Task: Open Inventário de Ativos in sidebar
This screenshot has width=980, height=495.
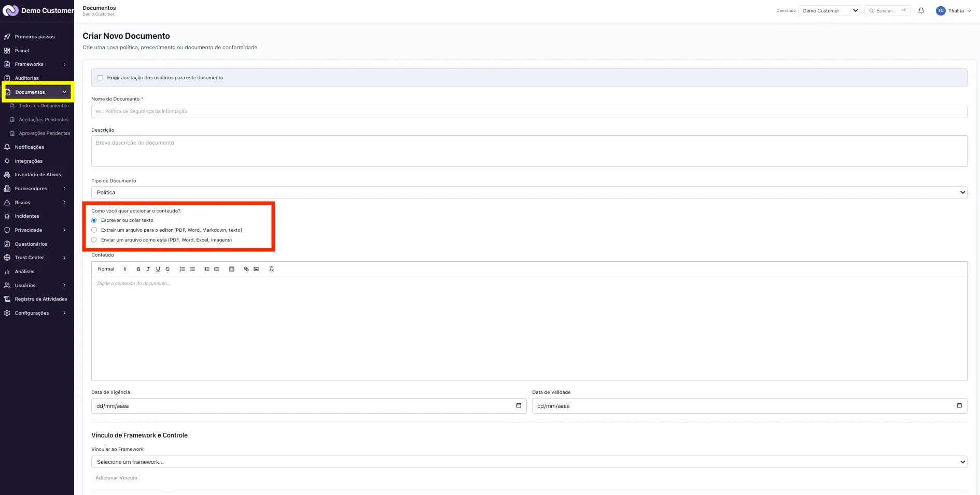Action: [37, 175]
